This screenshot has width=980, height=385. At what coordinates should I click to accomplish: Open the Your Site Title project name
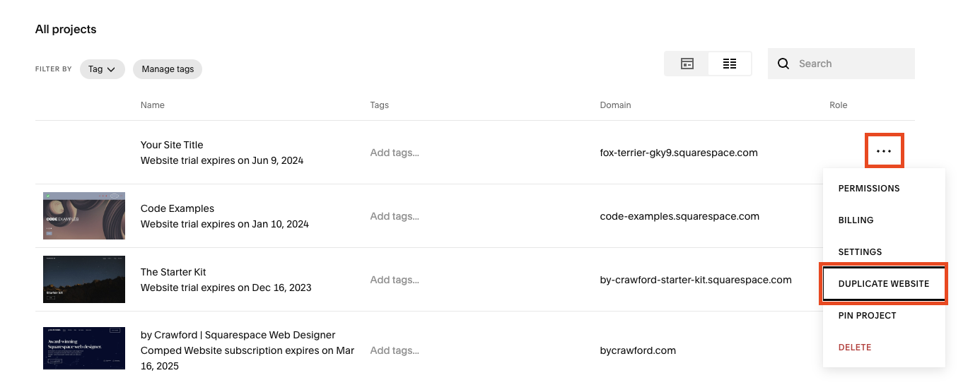(172, 145)
